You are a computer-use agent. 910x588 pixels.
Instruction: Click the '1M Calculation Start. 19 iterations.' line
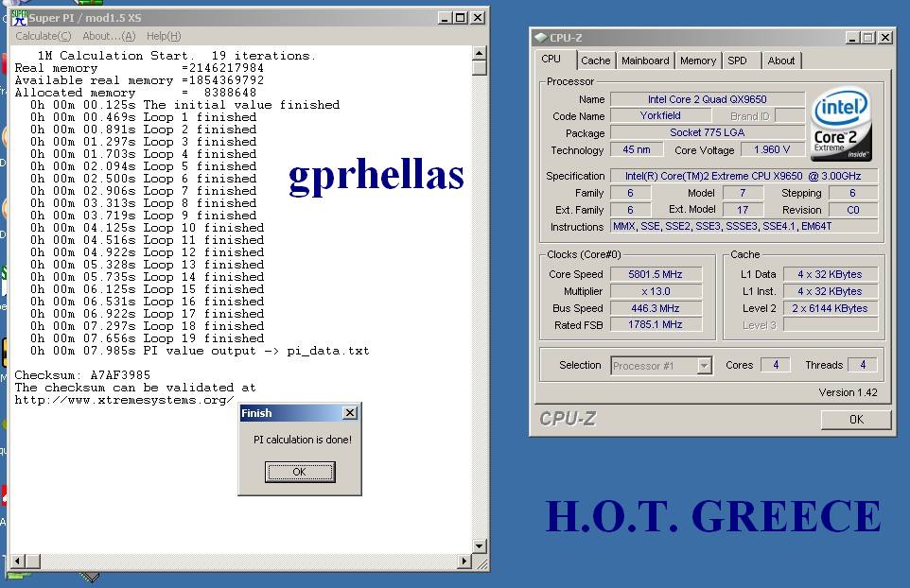pos(177,56)
